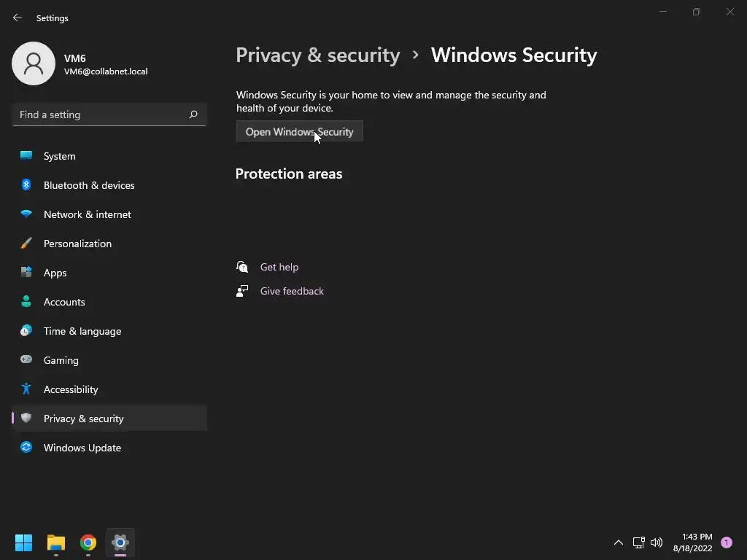
Task: Open the Windows Update sync icon
Action: (x=26, y=448)
